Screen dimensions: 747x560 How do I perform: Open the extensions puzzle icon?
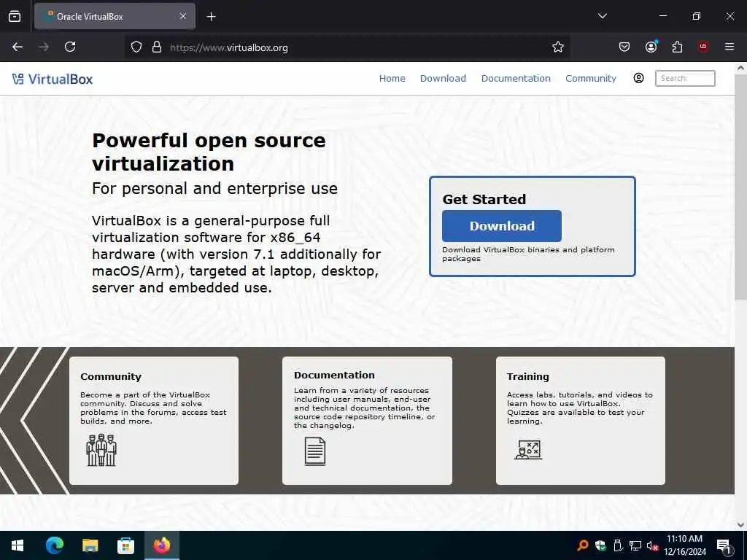pyautogui.click(x=677, y=47)
